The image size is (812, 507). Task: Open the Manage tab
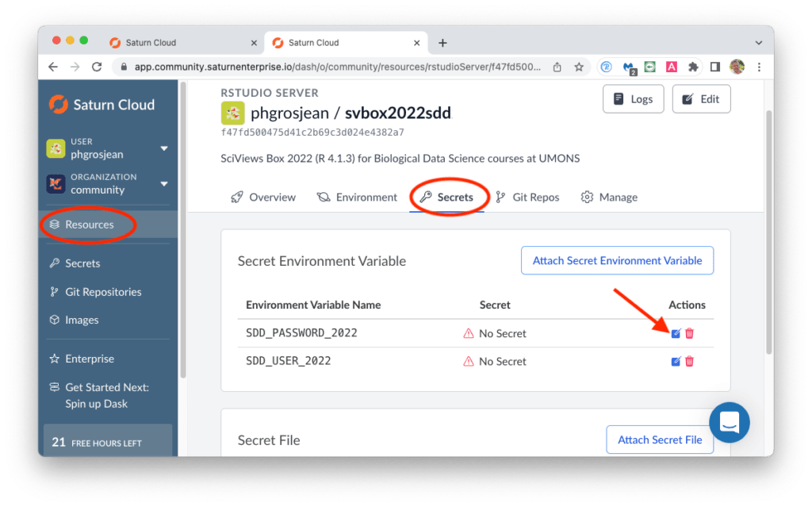[609, 198]
